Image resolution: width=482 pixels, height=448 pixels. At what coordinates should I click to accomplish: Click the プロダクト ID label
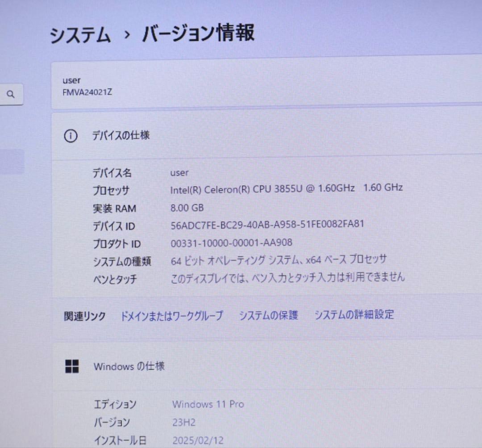click(x=117, y=244)
